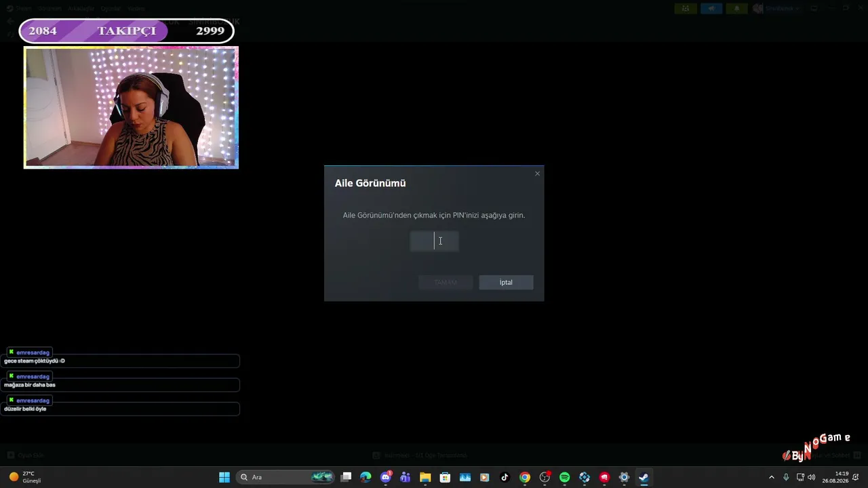Open Task View from the taskbar
This screenshot has height=488, width=868.
(346, 477)
